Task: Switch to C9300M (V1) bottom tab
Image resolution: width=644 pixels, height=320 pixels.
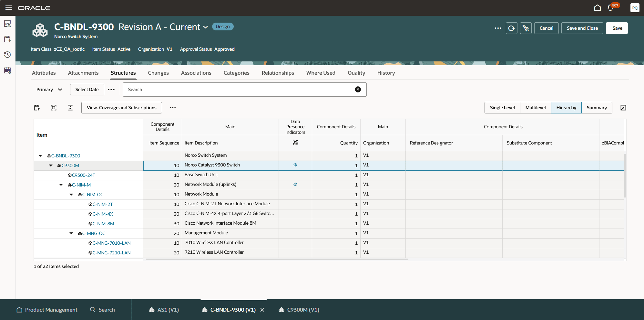Action: pos(299,310)
